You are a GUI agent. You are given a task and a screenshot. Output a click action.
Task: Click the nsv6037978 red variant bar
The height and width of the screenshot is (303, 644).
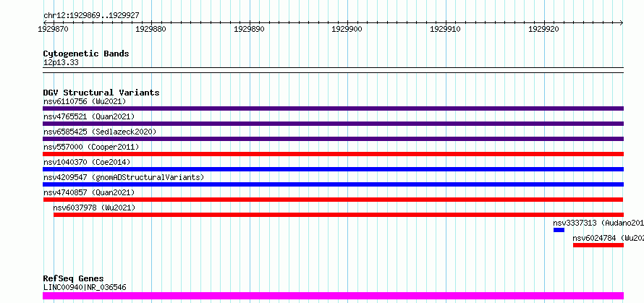click(x=339, y=215)
